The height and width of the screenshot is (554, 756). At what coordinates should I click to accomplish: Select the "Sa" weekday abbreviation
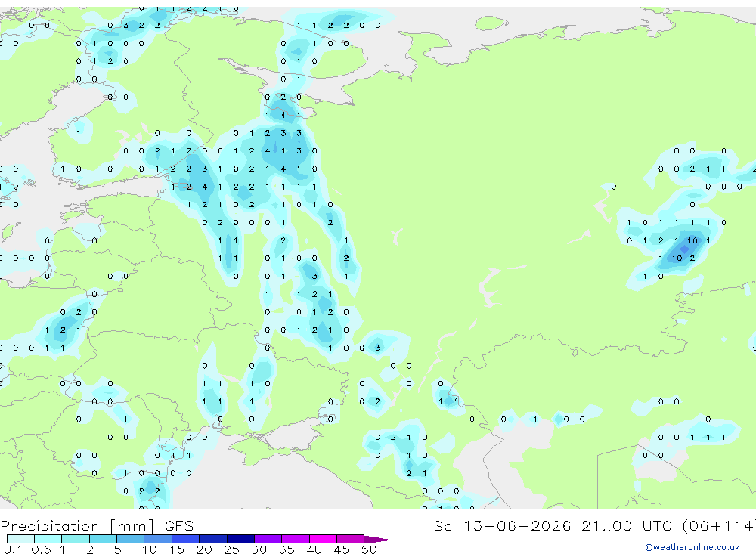point(442,525)
